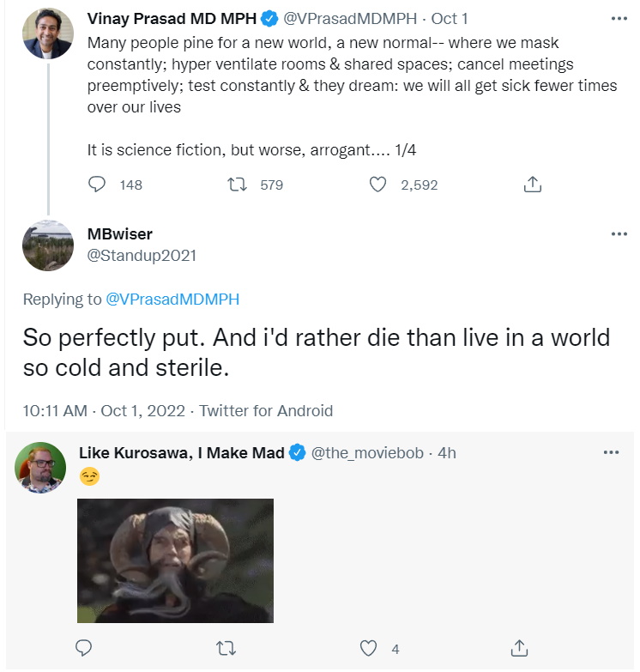Open more options on the_moviebob's tweet
Viewport: 640px width, 672px height.
tap(611, 452)
